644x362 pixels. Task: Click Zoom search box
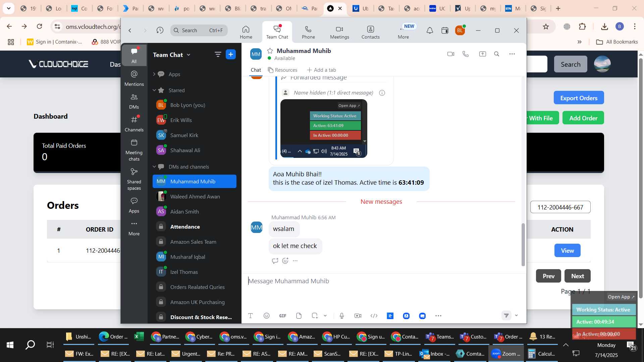199,31
